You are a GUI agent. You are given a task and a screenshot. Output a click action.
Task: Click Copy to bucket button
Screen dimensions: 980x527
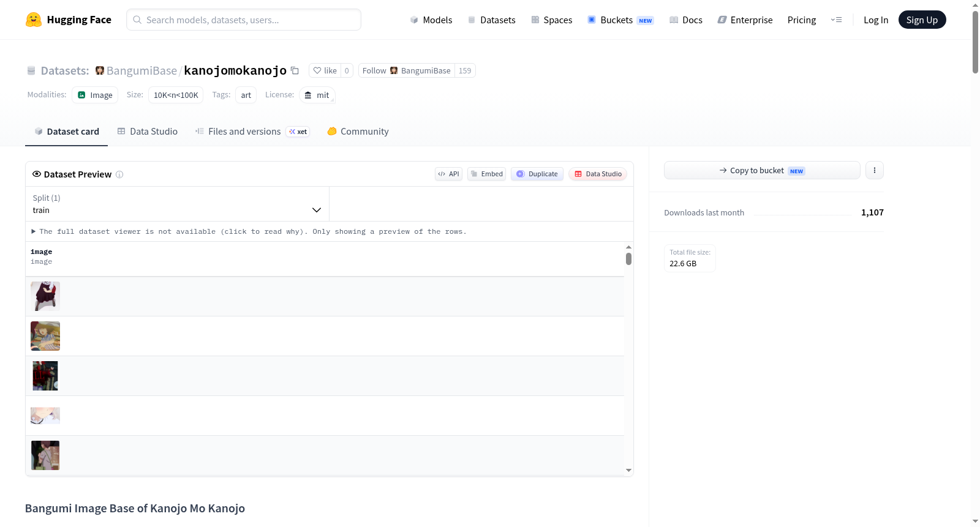click(x=762, y=170)
